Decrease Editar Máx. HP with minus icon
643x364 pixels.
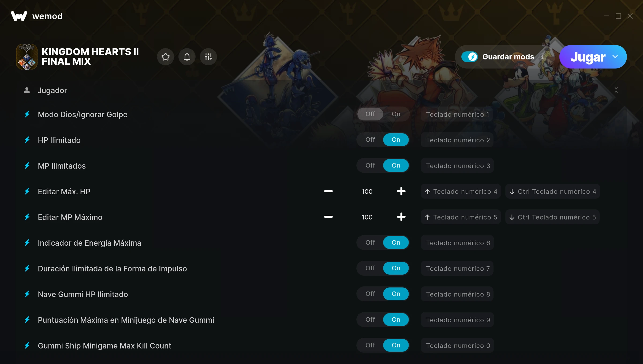(x=328, y=191)
